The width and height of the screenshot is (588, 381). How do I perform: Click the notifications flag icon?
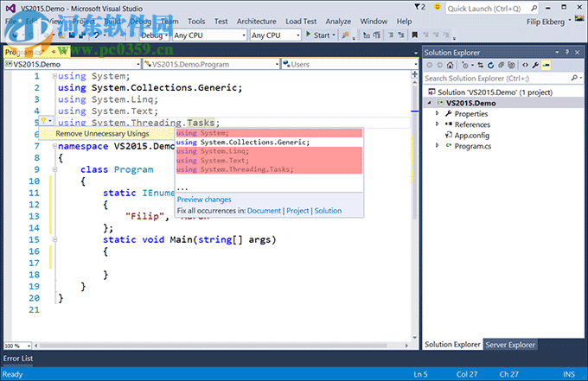point(418,7)
